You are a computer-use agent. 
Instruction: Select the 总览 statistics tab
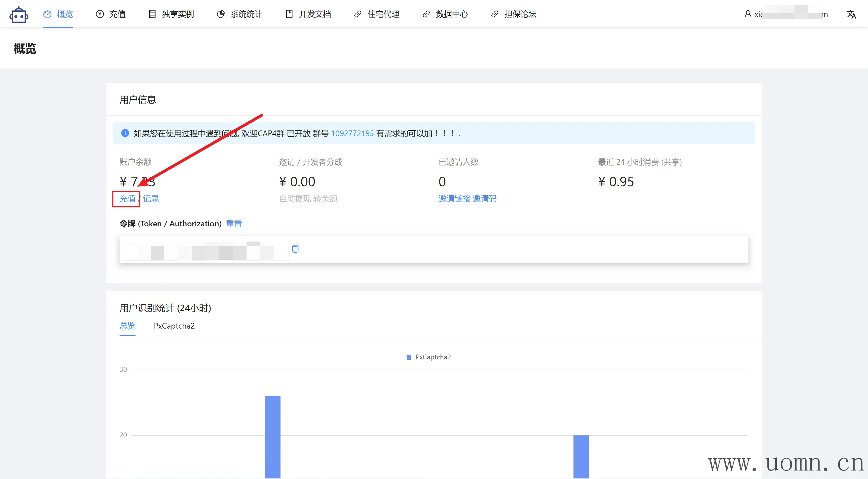[x=127, y=326]
